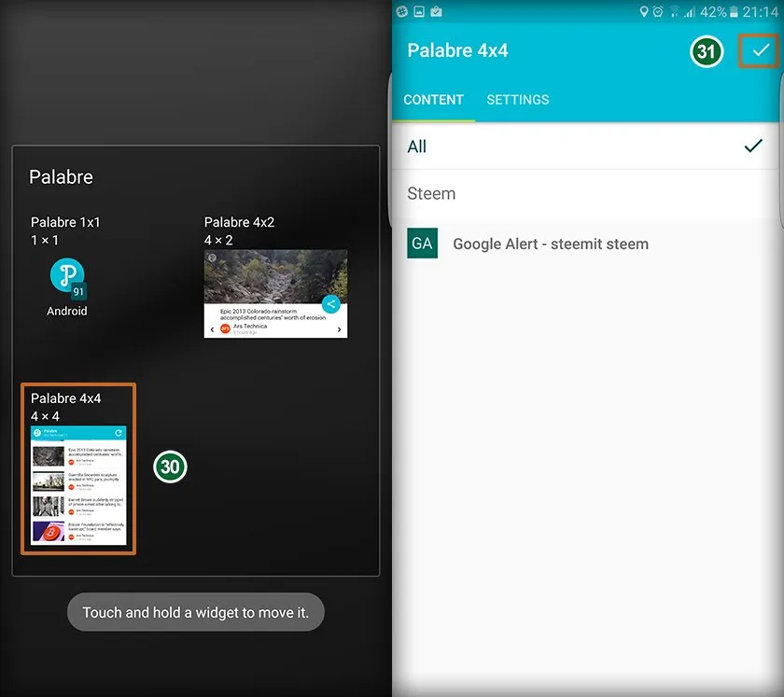Pick the Palabre 4x2 widget preview
This screenshot has height=697, width=784.
tap(275, 294)
